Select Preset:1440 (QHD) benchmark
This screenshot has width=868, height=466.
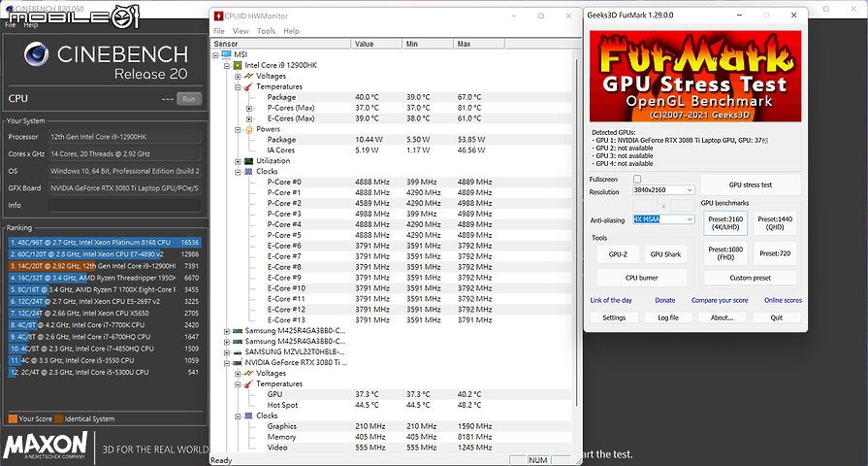775,222
